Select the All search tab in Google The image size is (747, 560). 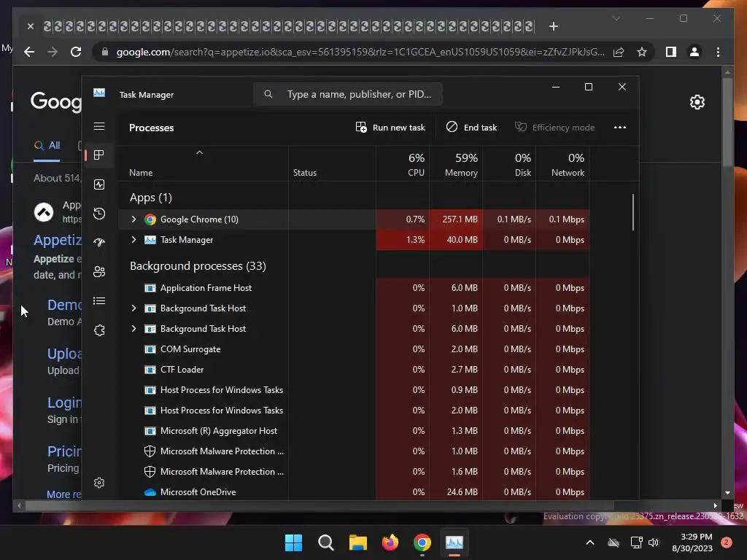(47, 146)
